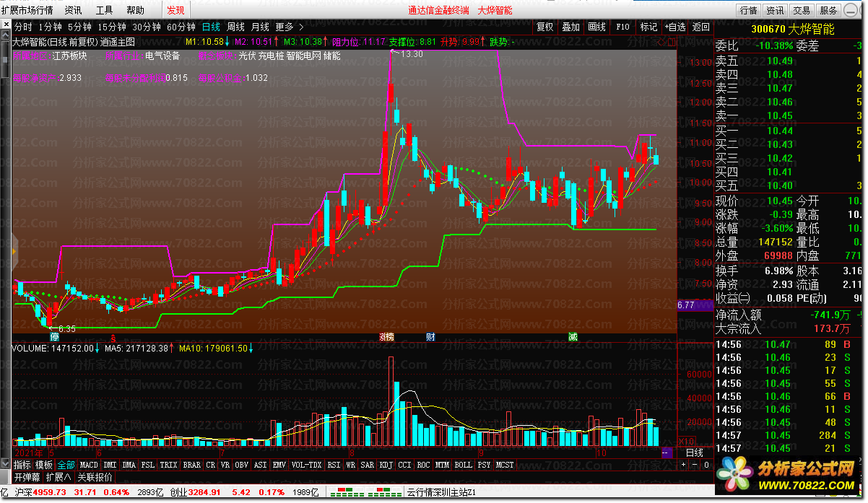
Task: Click the 叠加 overlay button
Action: point(570,27)
